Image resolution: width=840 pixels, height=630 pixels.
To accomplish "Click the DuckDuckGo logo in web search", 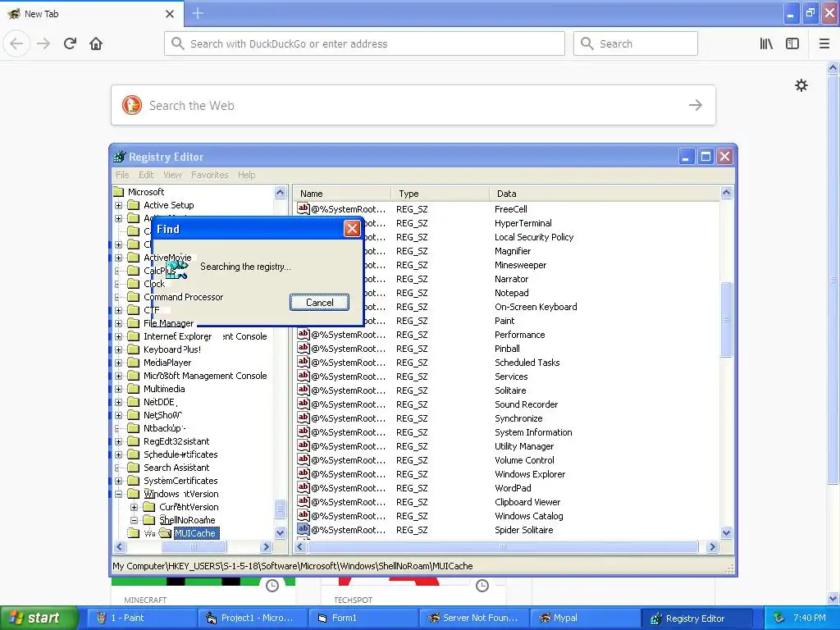I will click(132, 105).
